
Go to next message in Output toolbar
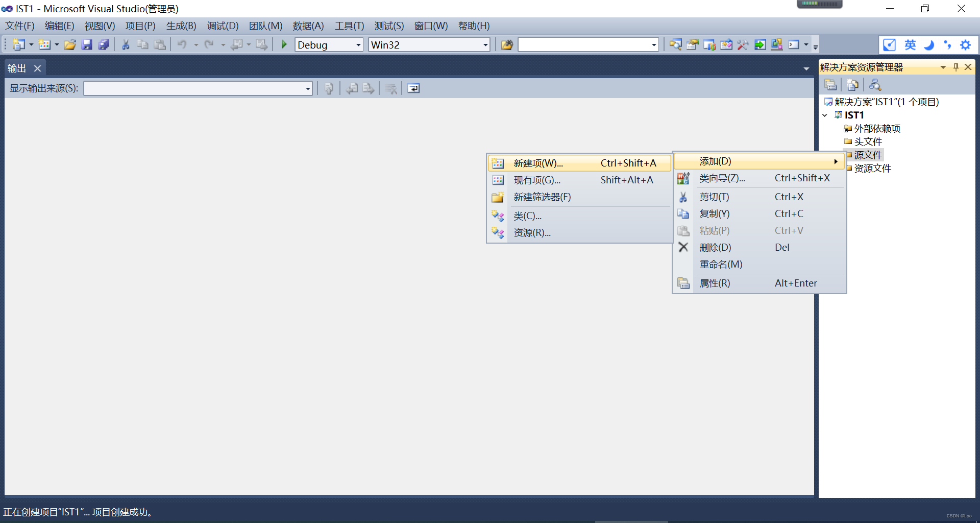369,88
